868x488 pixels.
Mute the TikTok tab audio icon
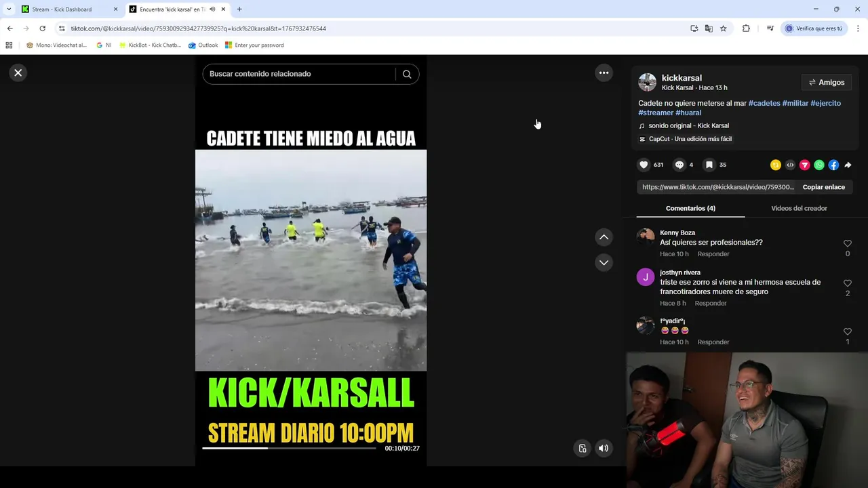pos(213,9)
